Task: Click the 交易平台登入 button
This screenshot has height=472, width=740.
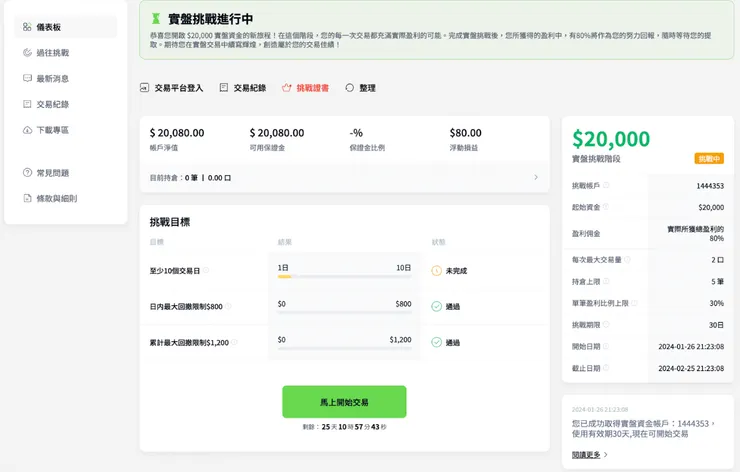Action: (x=171, y=88)
